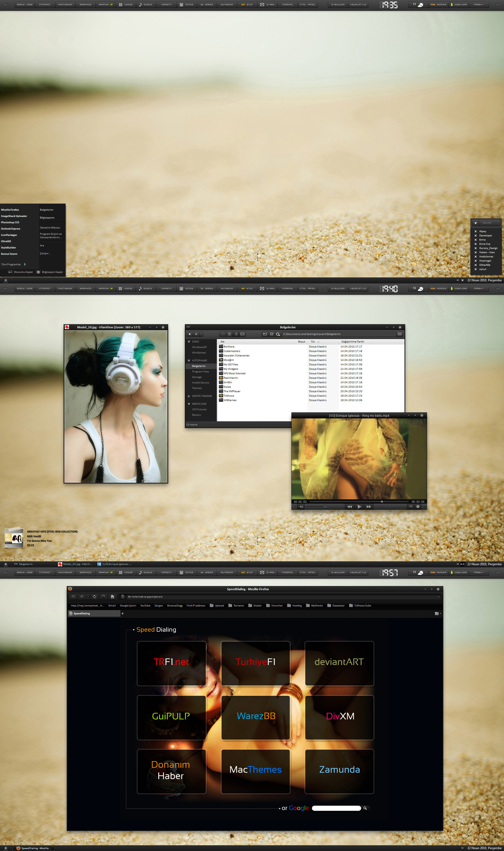Open the YouTube bookmark
504x851 pixels.
(145, 605)
